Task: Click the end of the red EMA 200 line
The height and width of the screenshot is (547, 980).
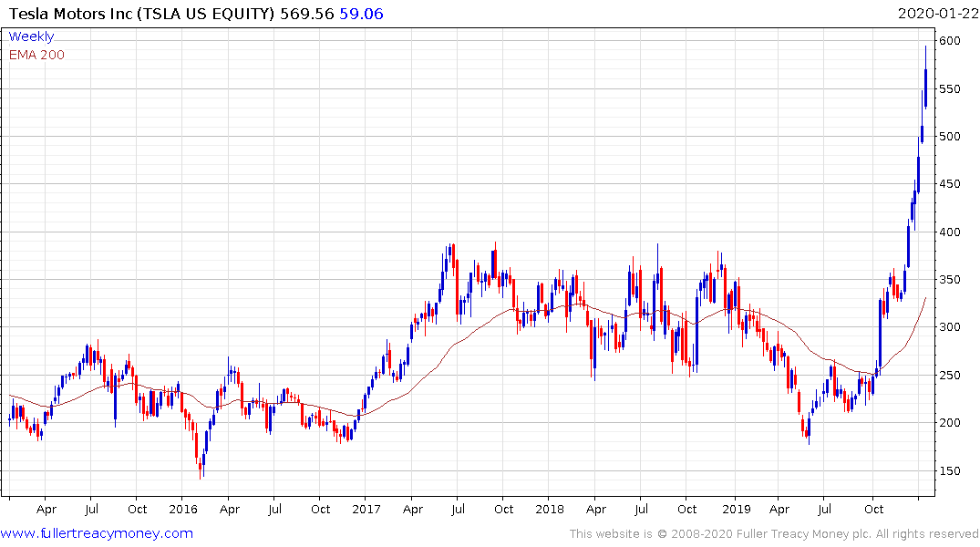Action: [x=925, y=298]
